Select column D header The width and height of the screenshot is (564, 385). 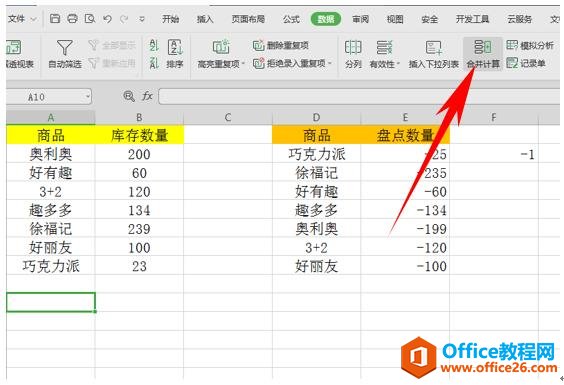coord(317,117)
